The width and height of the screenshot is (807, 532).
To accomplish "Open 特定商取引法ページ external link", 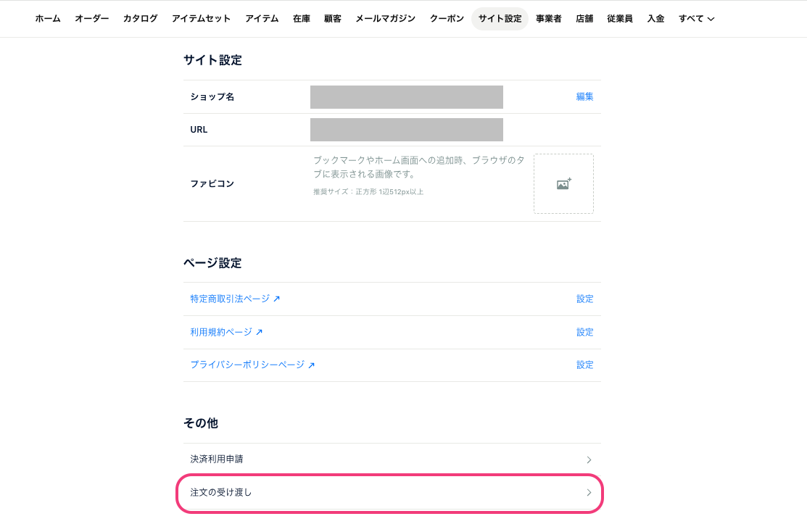I will point(235,299).
